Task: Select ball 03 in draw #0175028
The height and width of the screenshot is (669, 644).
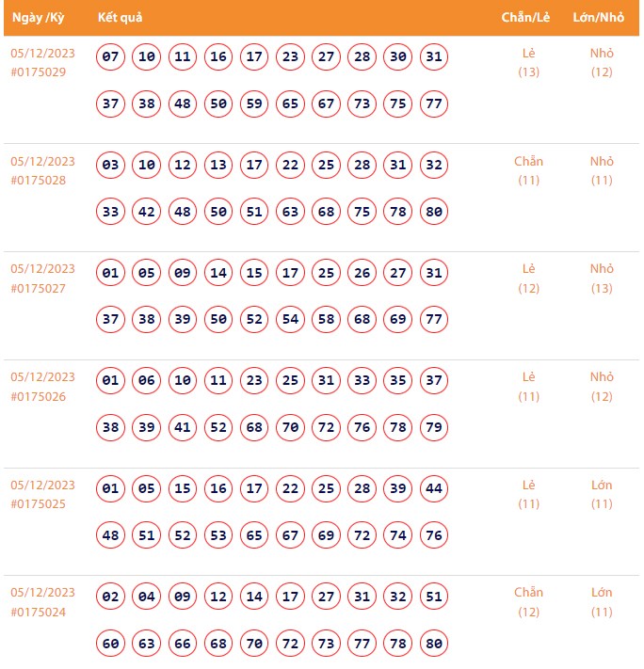Action: [111, 166]
